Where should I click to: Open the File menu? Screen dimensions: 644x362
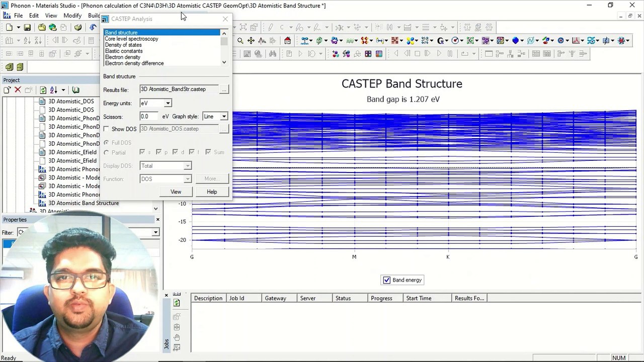(18, 16)
